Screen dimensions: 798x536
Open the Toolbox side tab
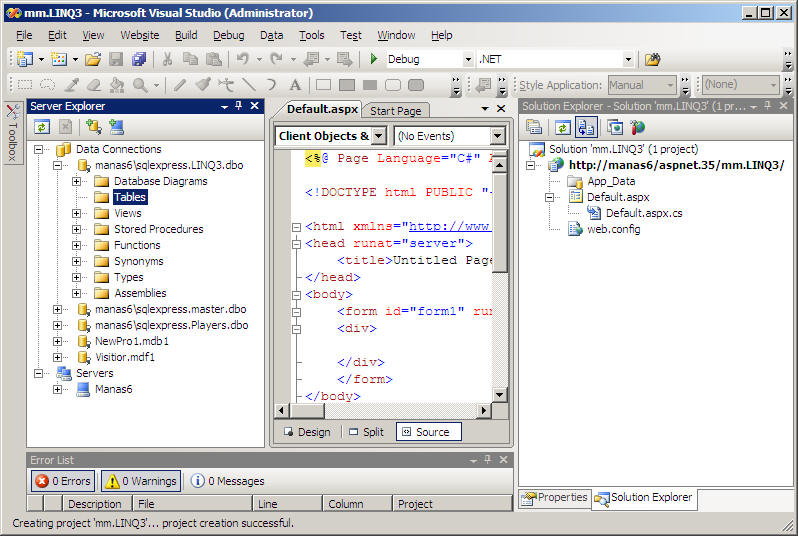(12, 132)
